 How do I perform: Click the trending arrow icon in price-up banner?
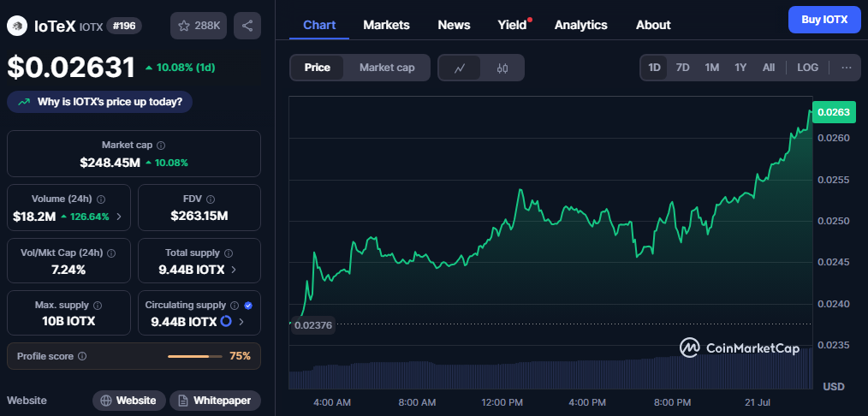(x=24, y=103)
